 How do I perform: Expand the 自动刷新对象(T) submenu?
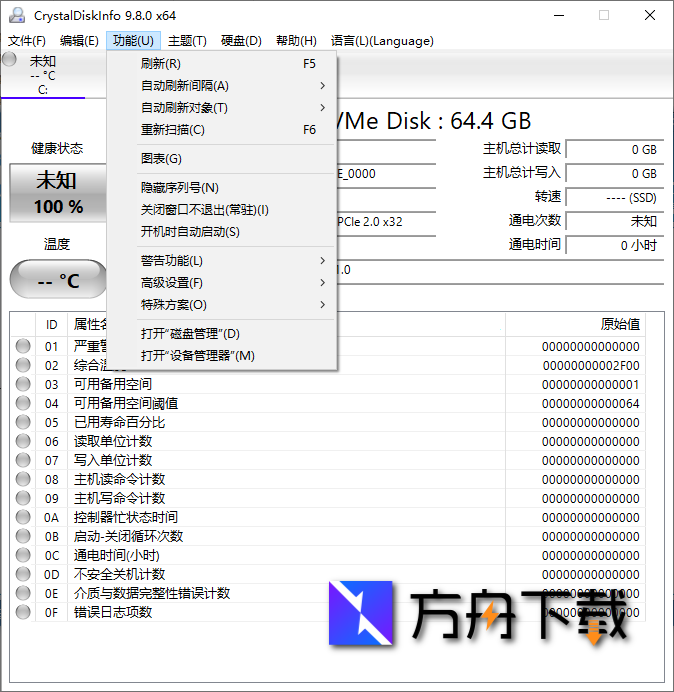tap(222, 108)
